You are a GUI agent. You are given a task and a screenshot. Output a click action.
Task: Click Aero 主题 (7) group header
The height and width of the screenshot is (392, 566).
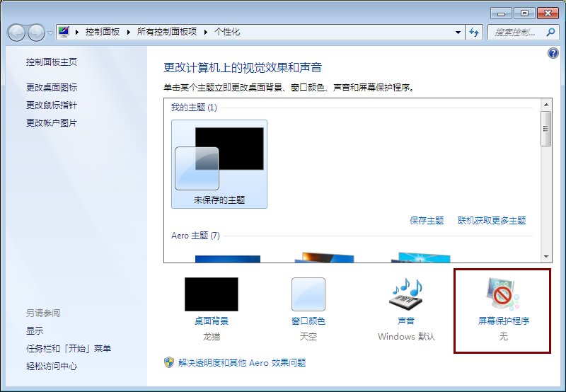195,236
